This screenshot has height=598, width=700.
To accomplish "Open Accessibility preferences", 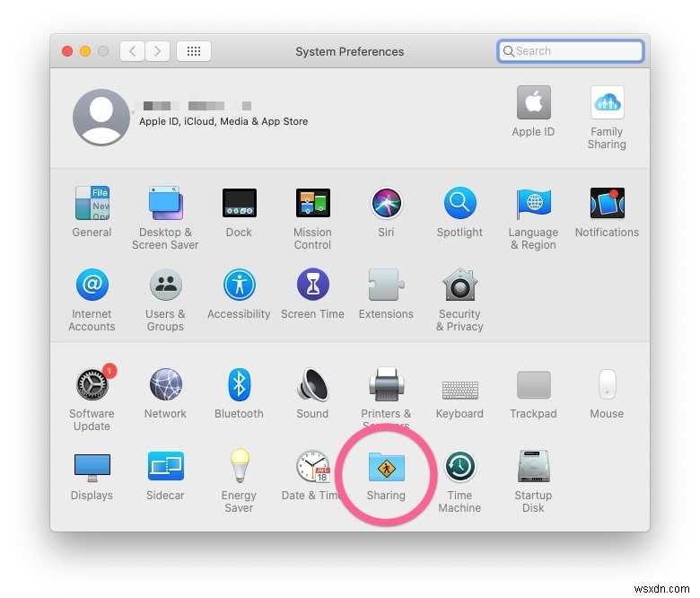I will pyautogui.click(x=240, y=285).
